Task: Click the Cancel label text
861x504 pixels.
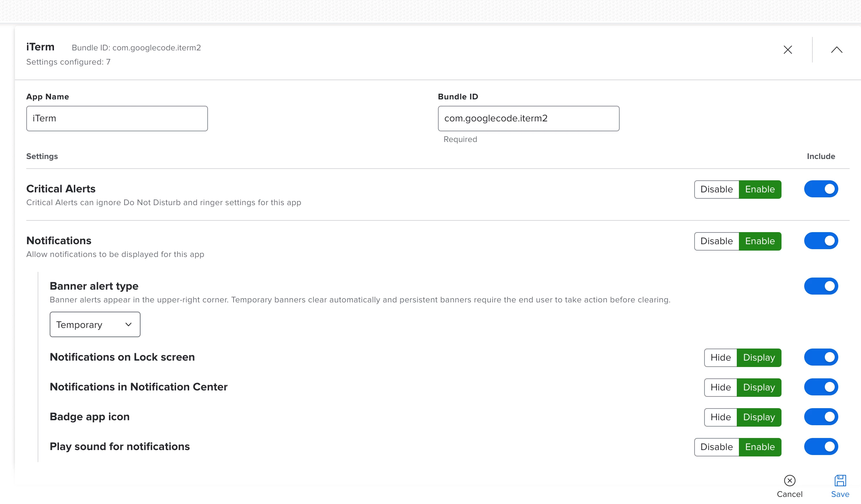Action: [x=790, y=494]
